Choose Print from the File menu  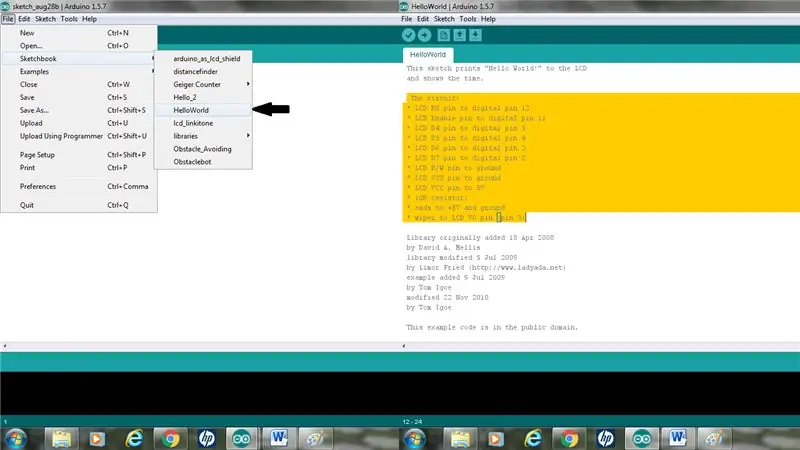point(79,167)
